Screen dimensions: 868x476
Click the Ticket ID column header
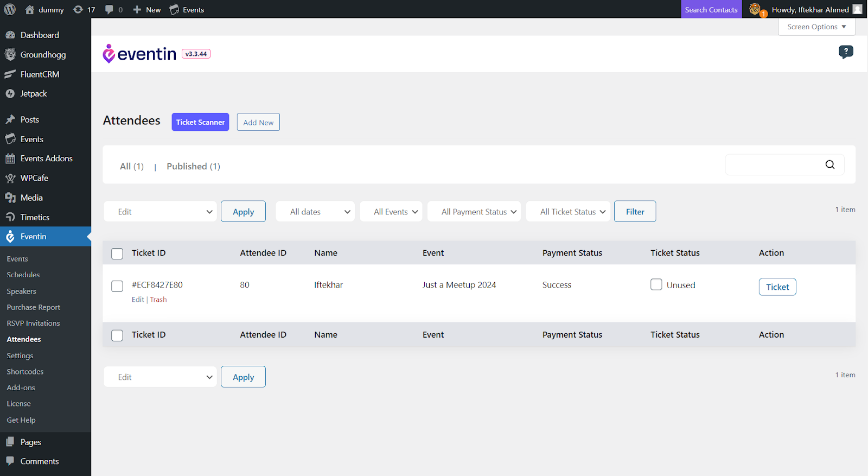pyautogui.click(x=149, y=253)
